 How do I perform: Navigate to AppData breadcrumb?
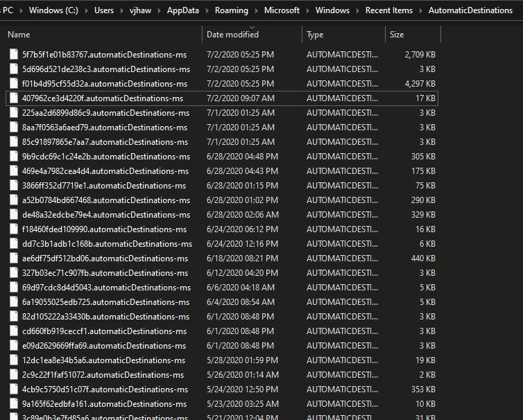[183, 10]
